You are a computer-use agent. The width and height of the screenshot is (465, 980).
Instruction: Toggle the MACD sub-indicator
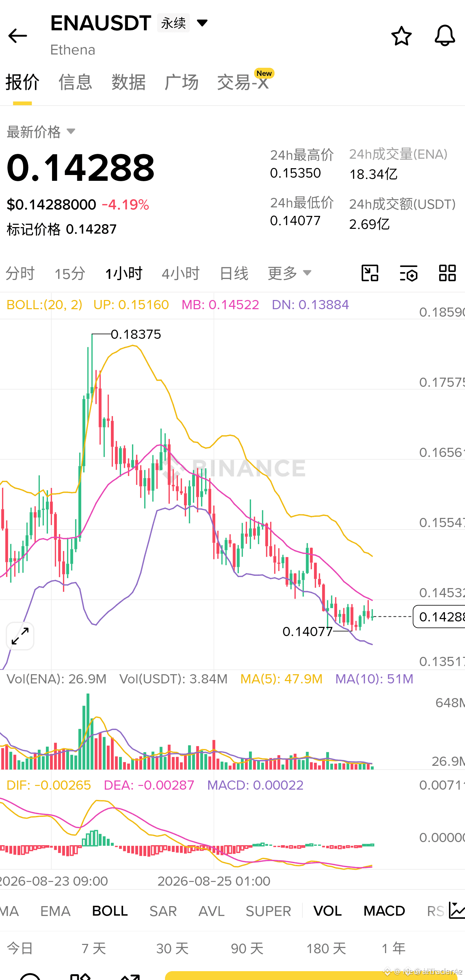click(384, 911)
